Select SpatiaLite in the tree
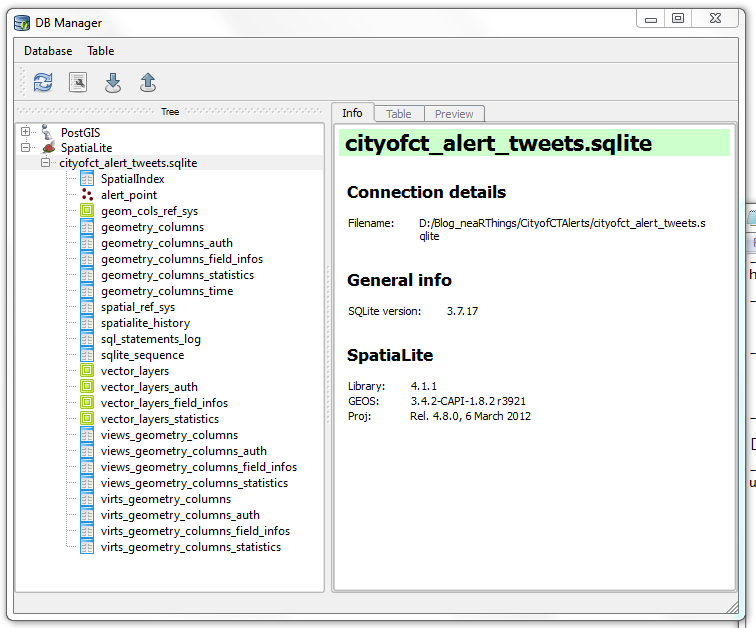The width and height of the screenshot is (756, 628). point(86,148)
